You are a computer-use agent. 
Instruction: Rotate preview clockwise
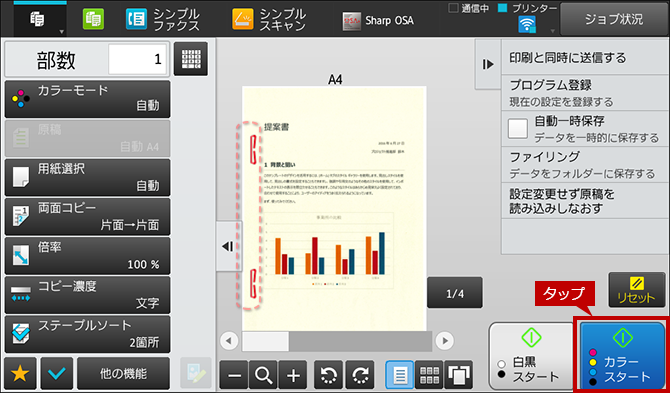pos(360,375)
